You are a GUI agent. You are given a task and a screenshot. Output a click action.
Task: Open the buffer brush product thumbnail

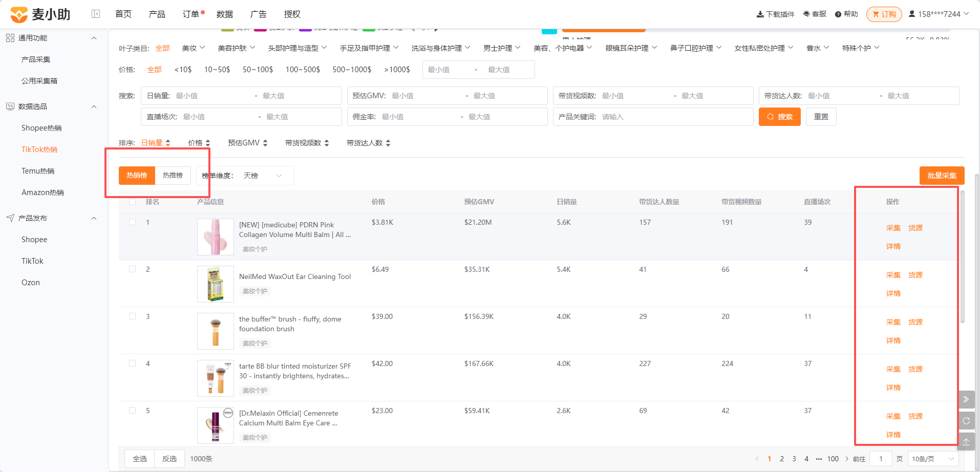[x=216, y=331]
